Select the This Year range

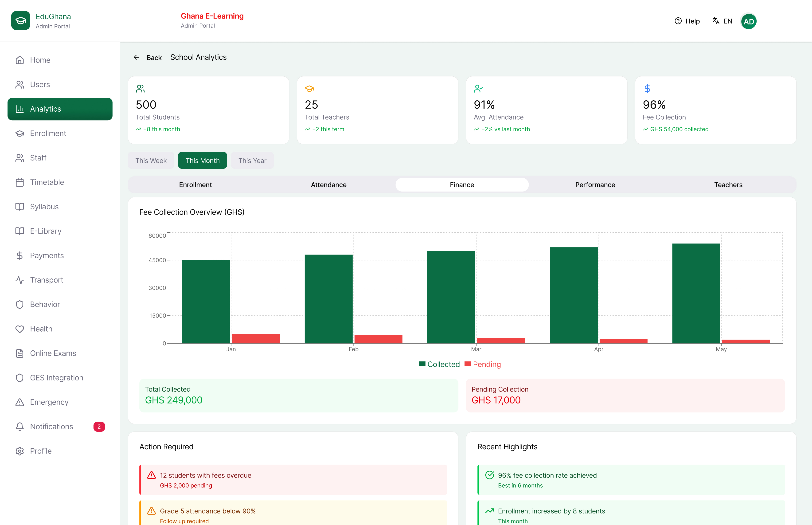pyautogui.click(x=253, y=160)
